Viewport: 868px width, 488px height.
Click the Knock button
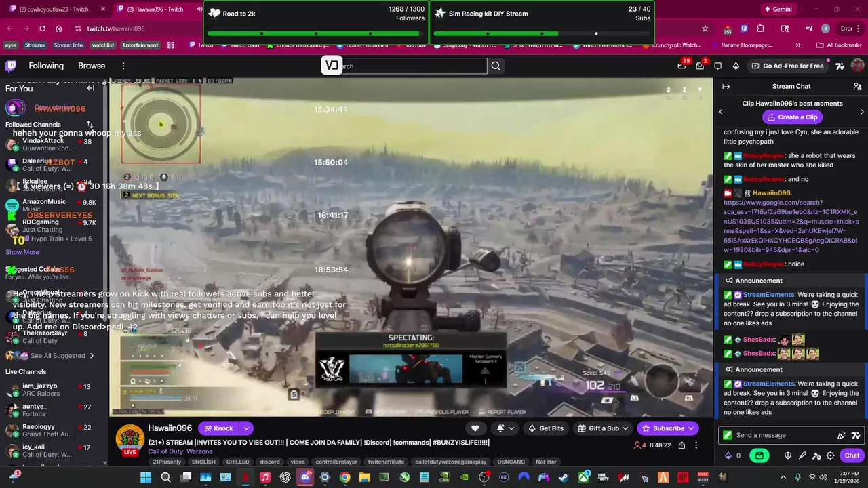pyautogui.click(x=218, y=428)
